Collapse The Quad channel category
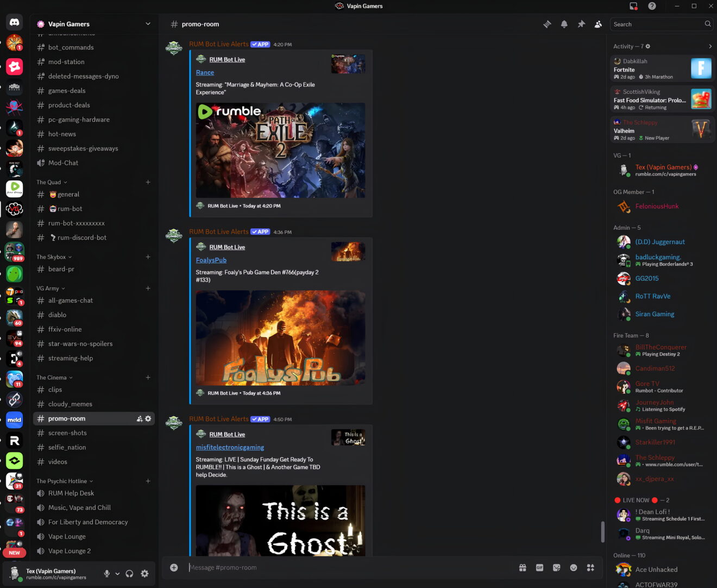 coord(48,182)
